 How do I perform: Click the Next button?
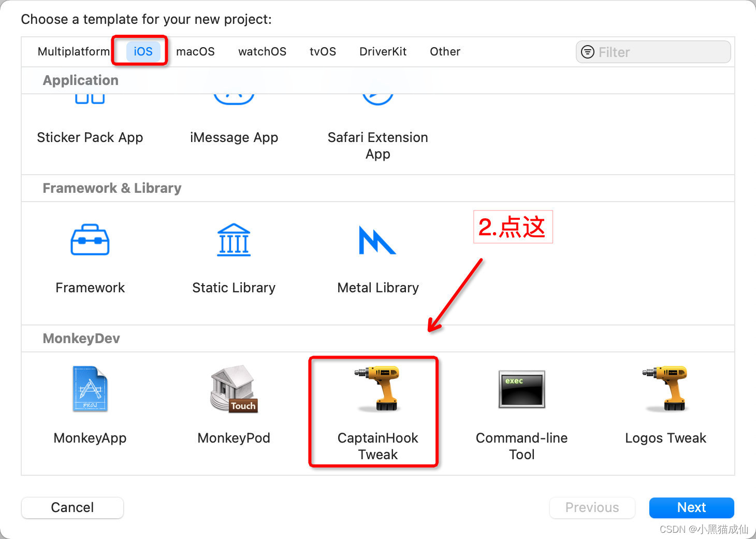point(691,507)
